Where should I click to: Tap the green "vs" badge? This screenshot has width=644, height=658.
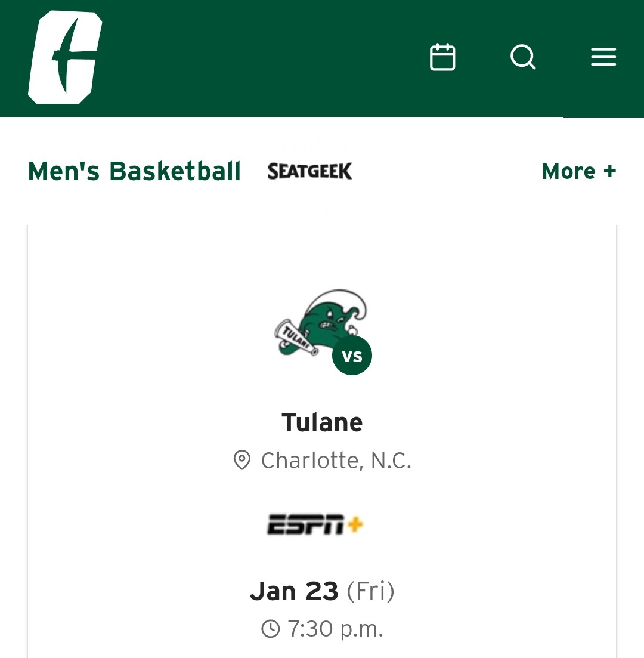coord(352,356)
